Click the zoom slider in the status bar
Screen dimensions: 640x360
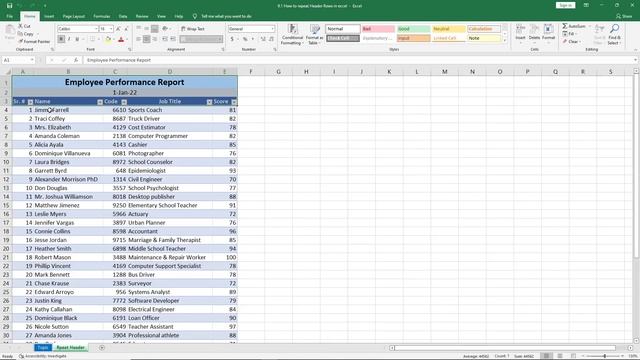point(604,356)
